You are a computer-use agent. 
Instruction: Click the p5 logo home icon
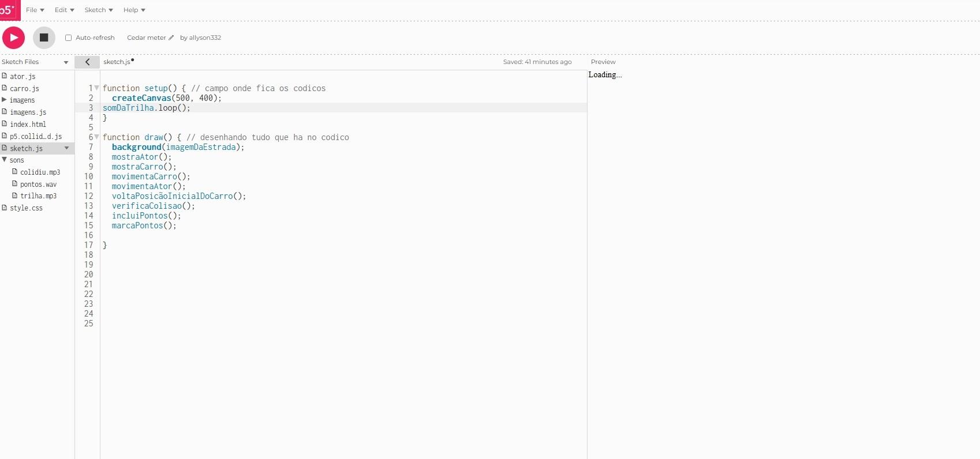coord(10,10)
